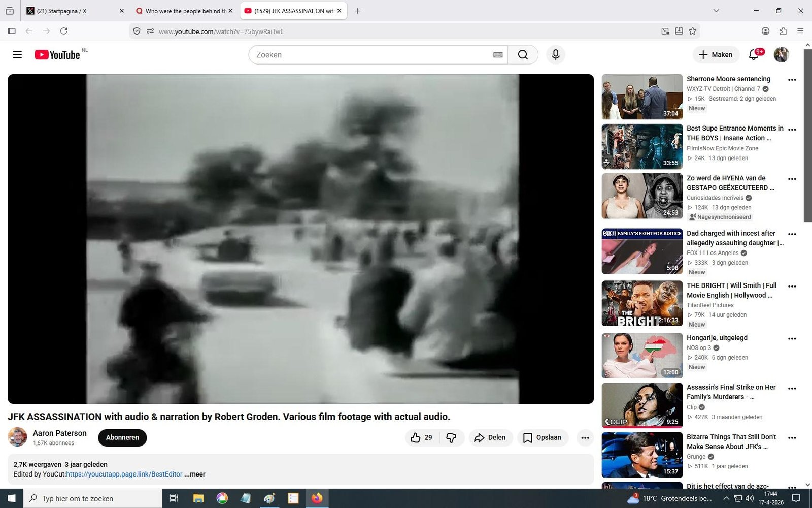This screenshot has height=508, width=812.
Task: Open the on-screen keyboard icon in search
Action: tap(498, 55)
